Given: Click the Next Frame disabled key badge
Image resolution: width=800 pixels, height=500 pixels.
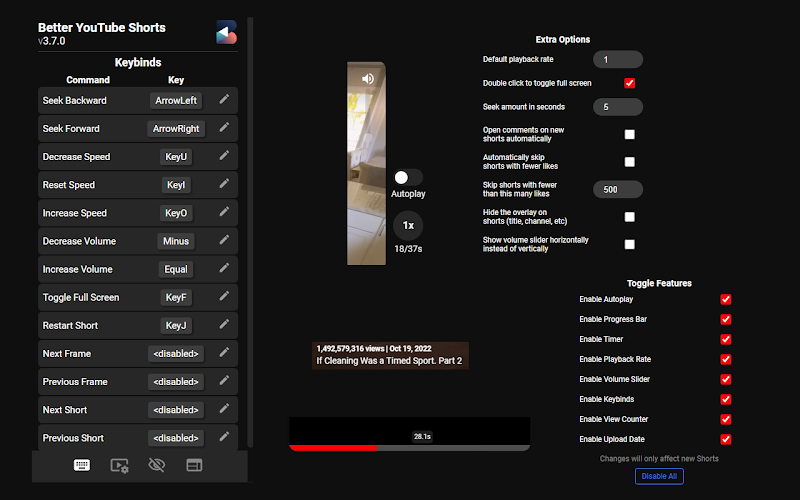Looking at the screenshot, I should tap(176, 353).
